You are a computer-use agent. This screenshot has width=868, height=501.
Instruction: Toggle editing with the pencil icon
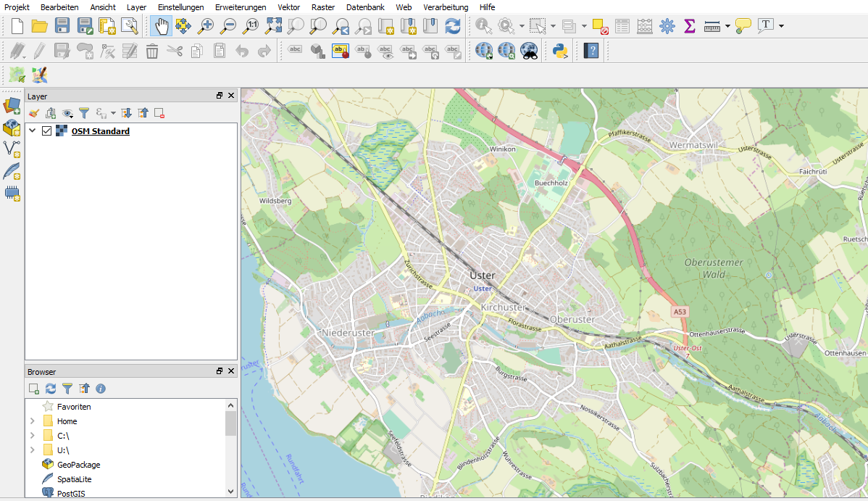point(40,51)
